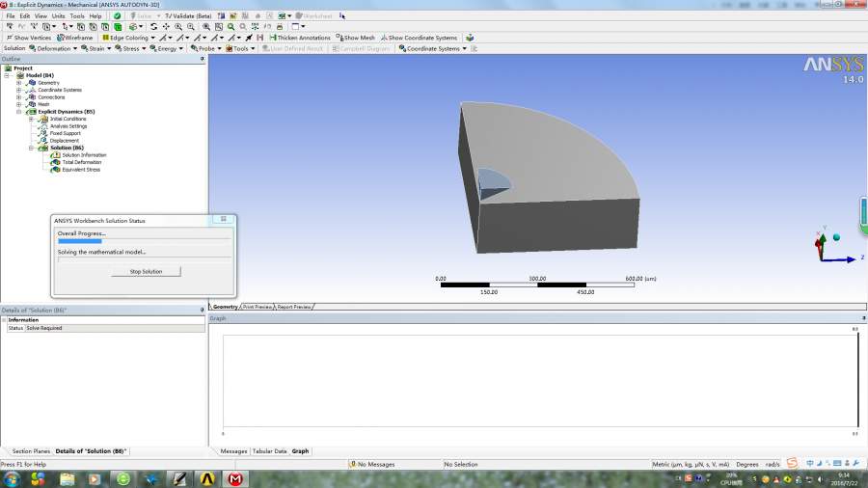
Task: Select Equivalent Stress result in tree
Action: click(80, 170)
